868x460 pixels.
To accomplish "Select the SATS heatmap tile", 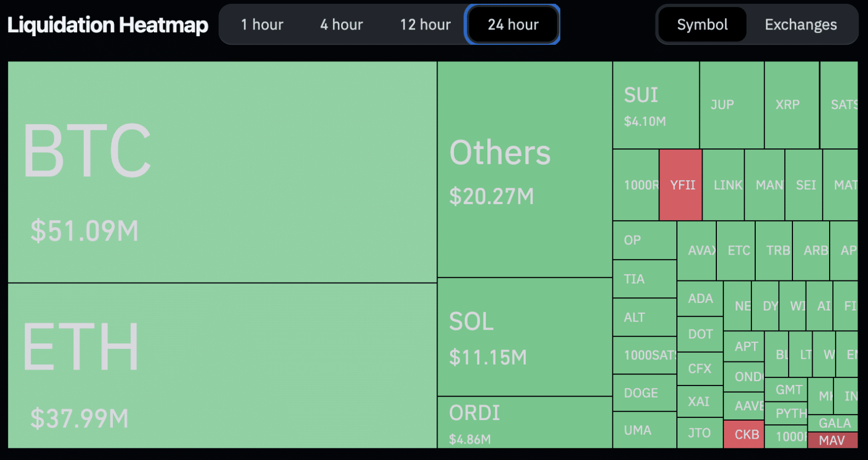I will [839, 105].
